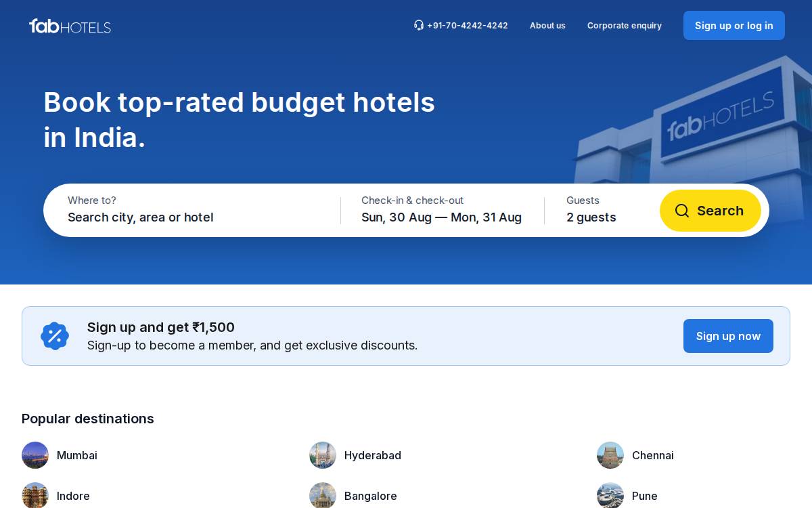
Task: Click the magnifier icon in Search button
Action: (x=682, y=211)
